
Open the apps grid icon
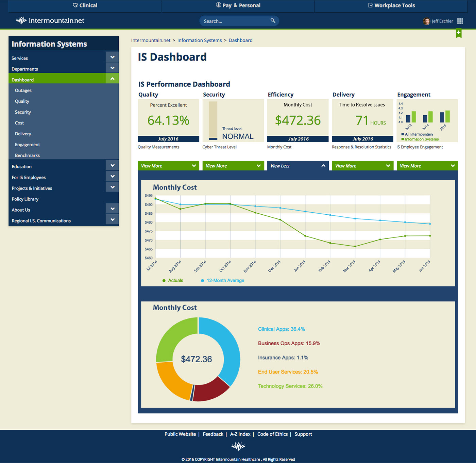pos(460,21)
